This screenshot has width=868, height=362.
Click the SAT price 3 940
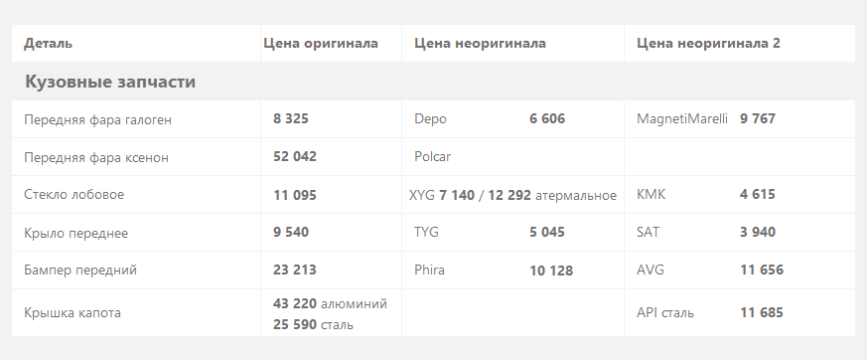click(x=758, y=233)
